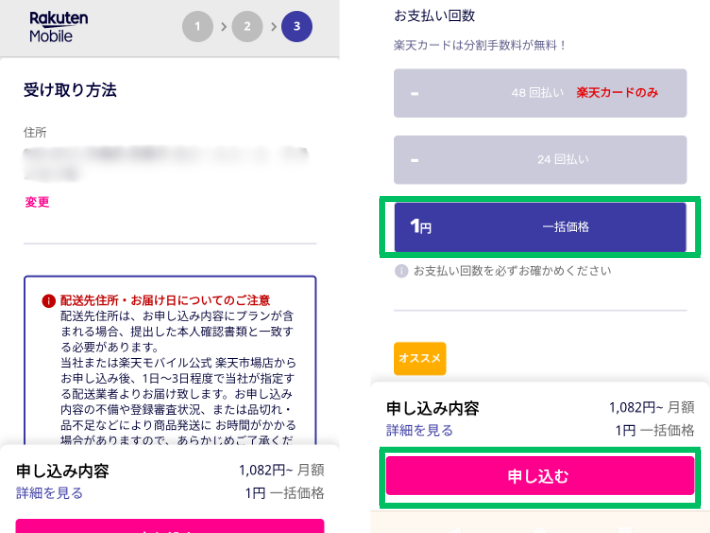Click 申し込み内容 heading in right panel

432,408
